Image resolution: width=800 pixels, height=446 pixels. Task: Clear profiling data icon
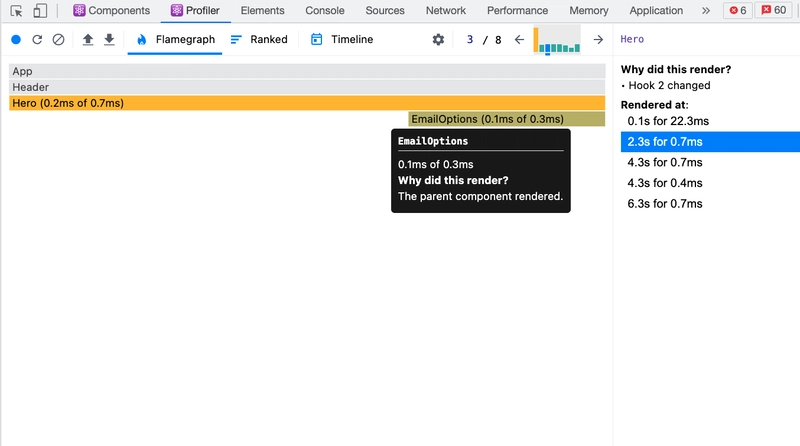tap(59, 39)
